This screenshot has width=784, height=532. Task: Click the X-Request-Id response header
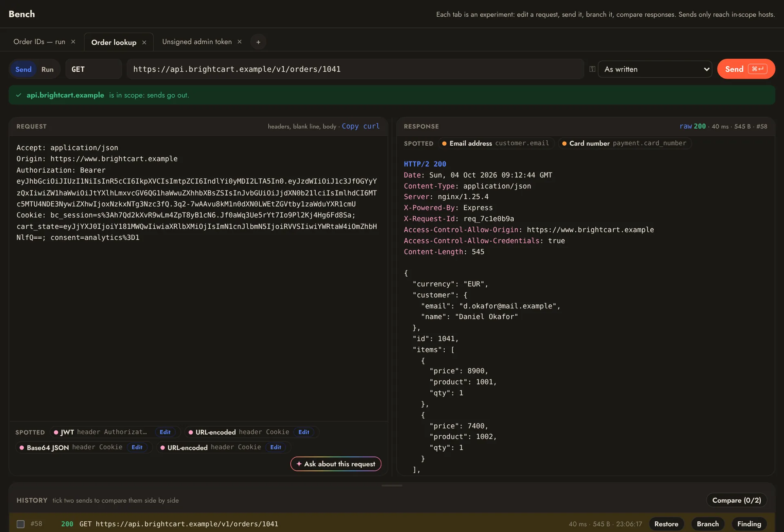[x=459, y=219]
